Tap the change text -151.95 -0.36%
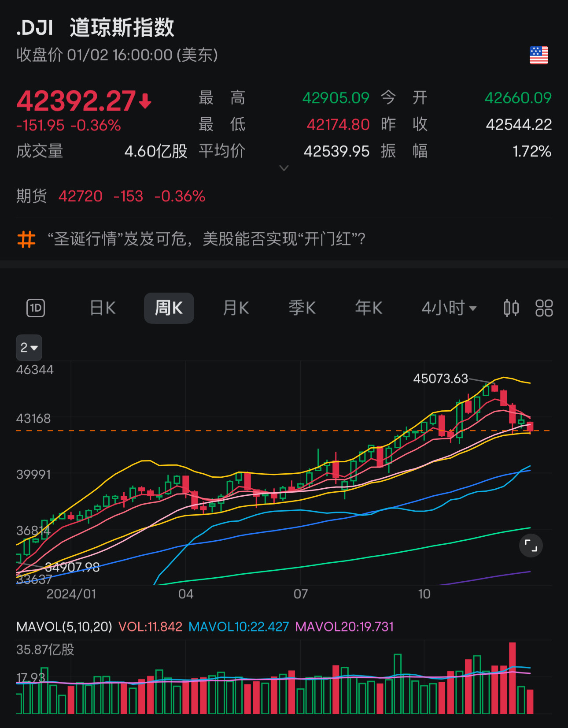568x728 pixels. click(x=69, y=126)
